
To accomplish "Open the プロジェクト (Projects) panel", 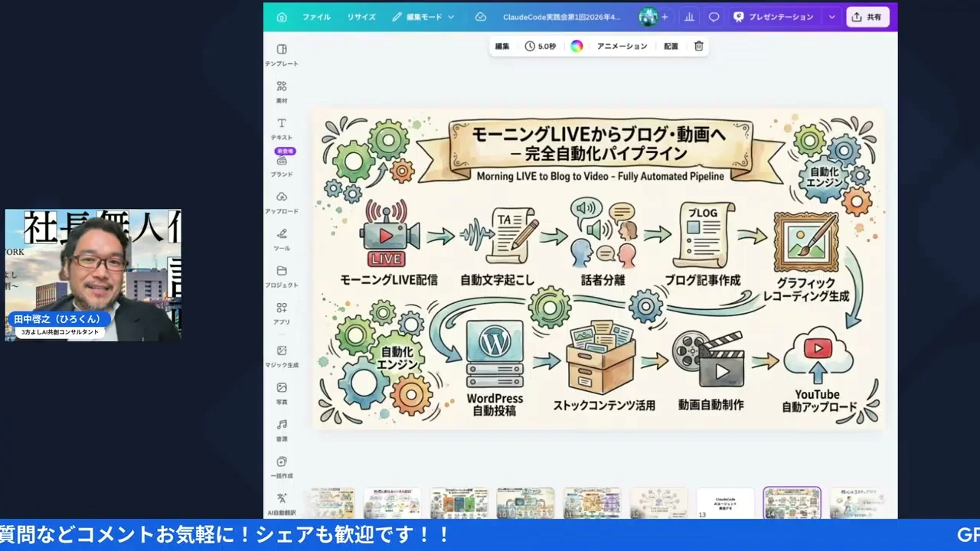I will point(281,275).
